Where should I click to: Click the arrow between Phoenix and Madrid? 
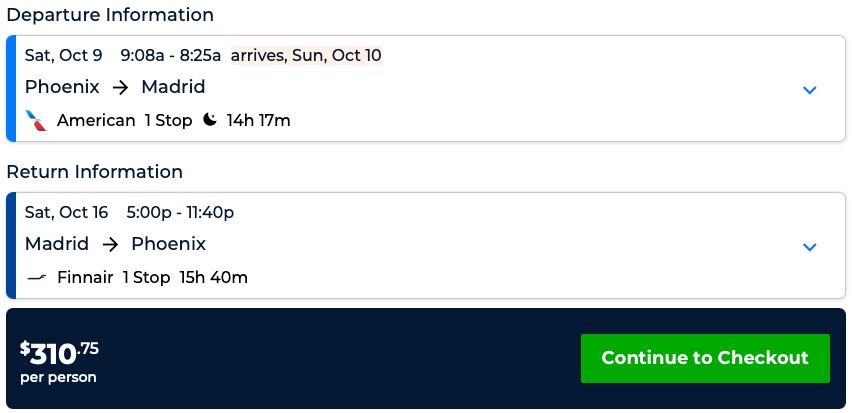pyautogui.click(x=120, y=87)
